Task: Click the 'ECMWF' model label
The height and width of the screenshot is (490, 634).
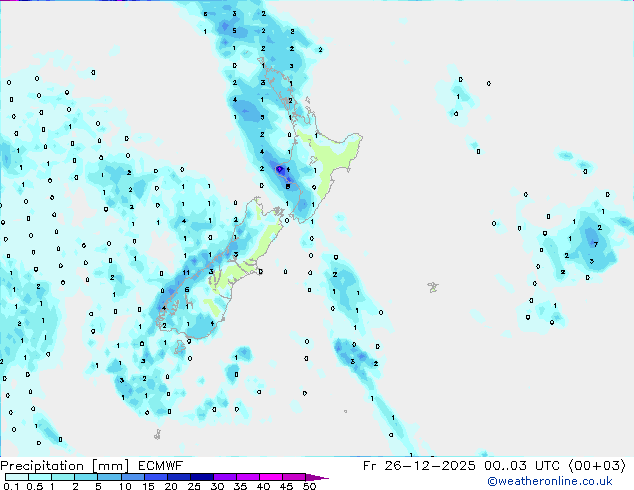Action: tap(161, 466)
